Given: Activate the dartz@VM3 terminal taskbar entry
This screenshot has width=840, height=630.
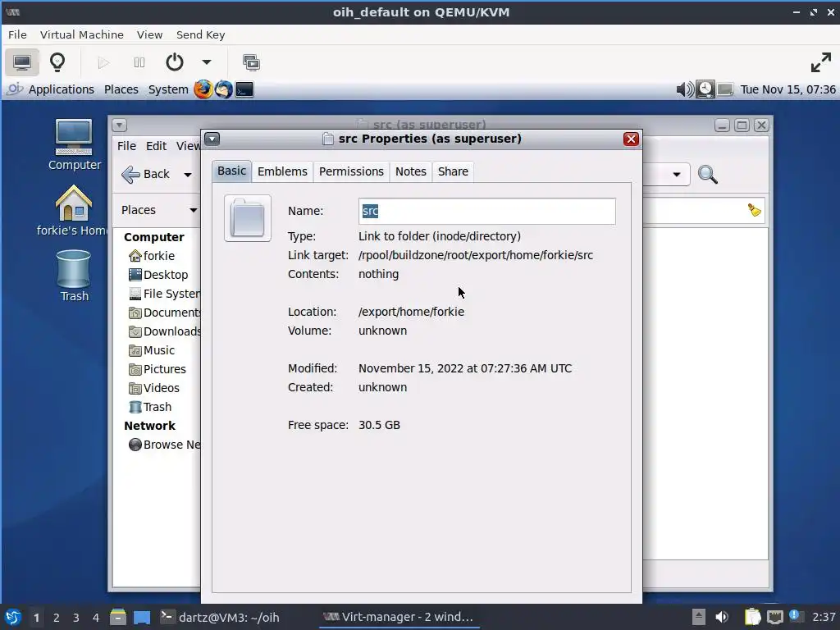Looking at the screenshot, I should click(220, 617).
